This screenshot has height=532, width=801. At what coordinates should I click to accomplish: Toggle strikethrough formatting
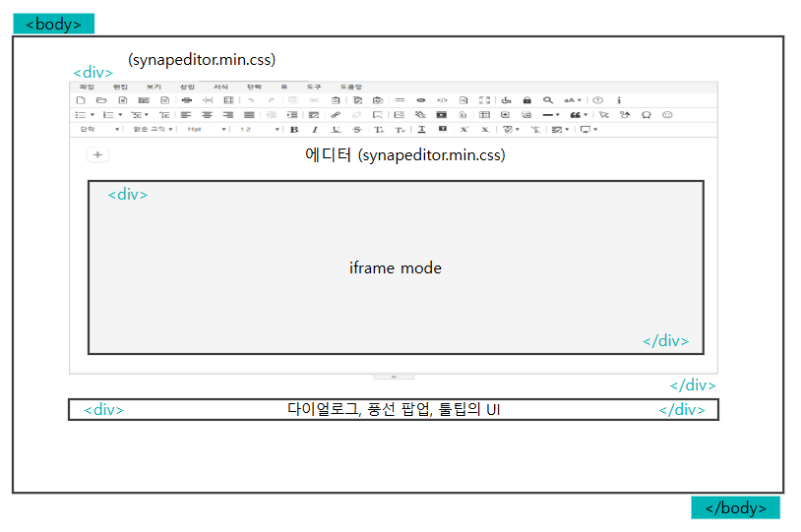click(356, 130)
